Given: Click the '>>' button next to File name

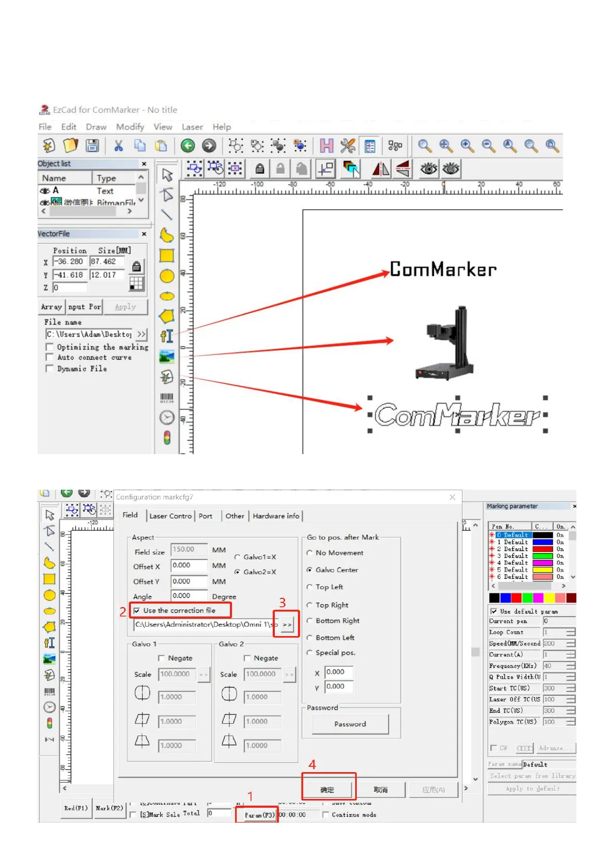Looking at the screenshot, I should (141, 335).
